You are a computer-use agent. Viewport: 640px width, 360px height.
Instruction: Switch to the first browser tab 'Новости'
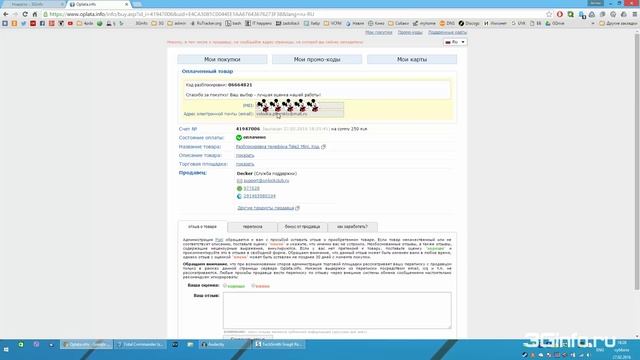click(33, 4)
